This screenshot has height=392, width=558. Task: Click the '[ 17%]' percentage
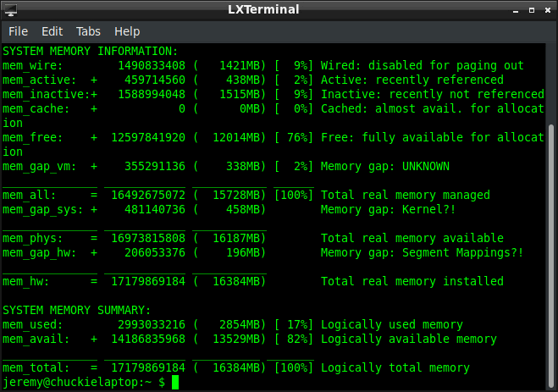(x=294, y=325)
